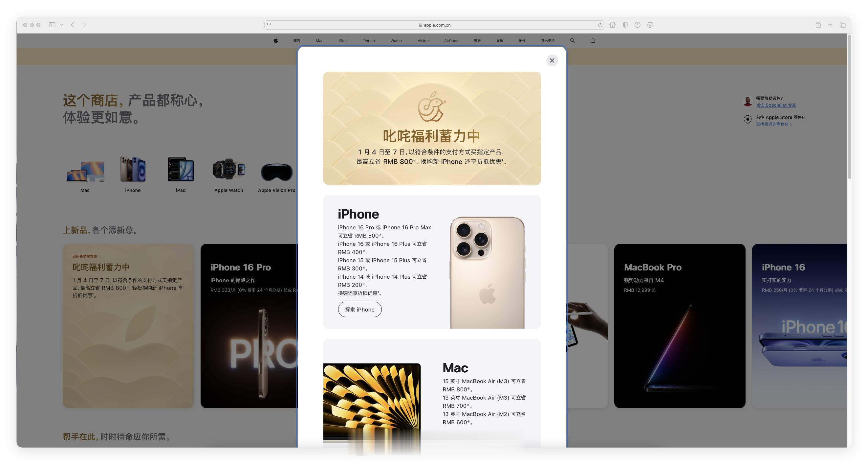
Task: Open the search magnifier icon
Action: 572,40
